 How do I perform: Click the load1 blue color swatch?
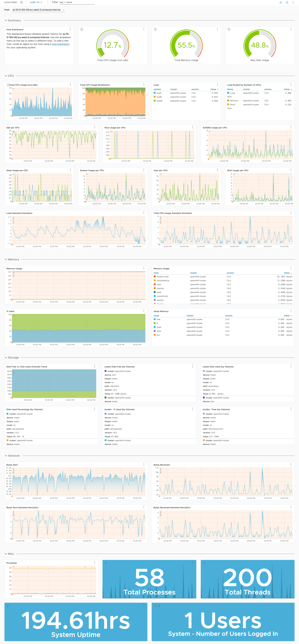[155, 93]
